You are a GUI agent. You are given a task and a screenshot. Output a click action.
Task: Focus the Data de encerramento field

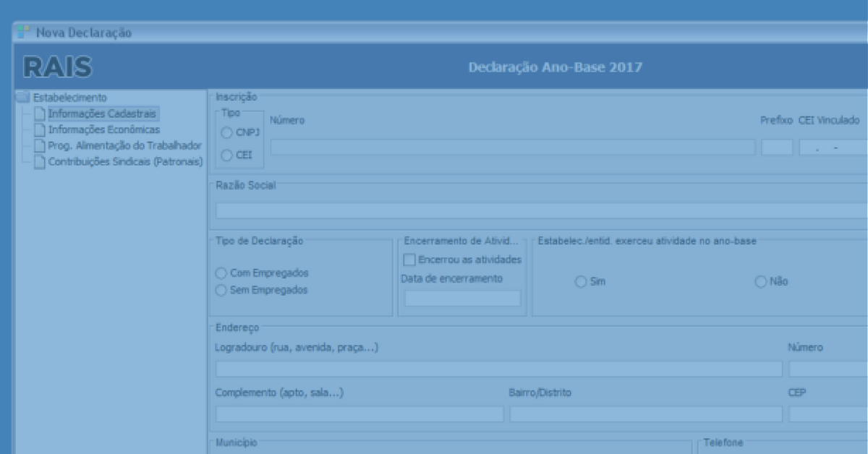[462, 298]
